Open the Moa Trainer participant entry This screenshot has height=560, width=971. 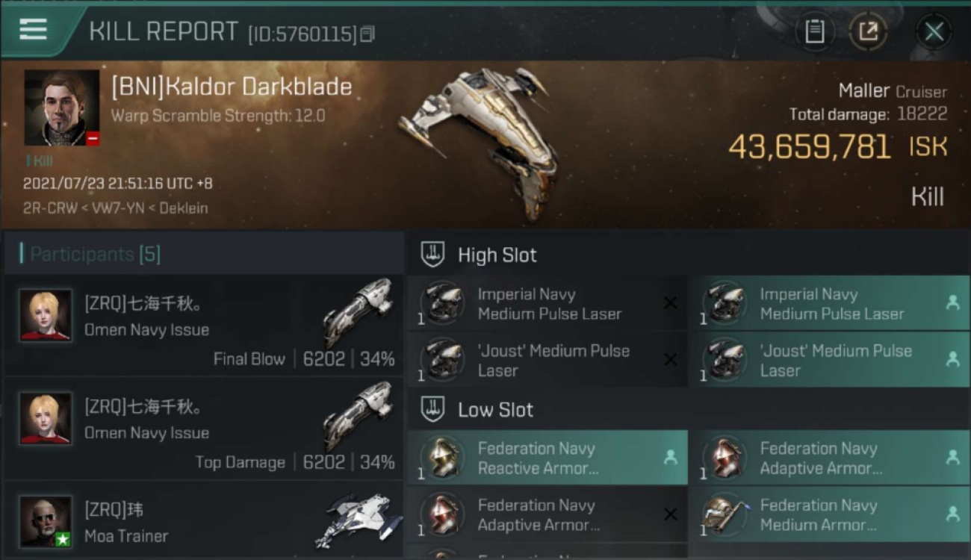click(x=203, y=521)
